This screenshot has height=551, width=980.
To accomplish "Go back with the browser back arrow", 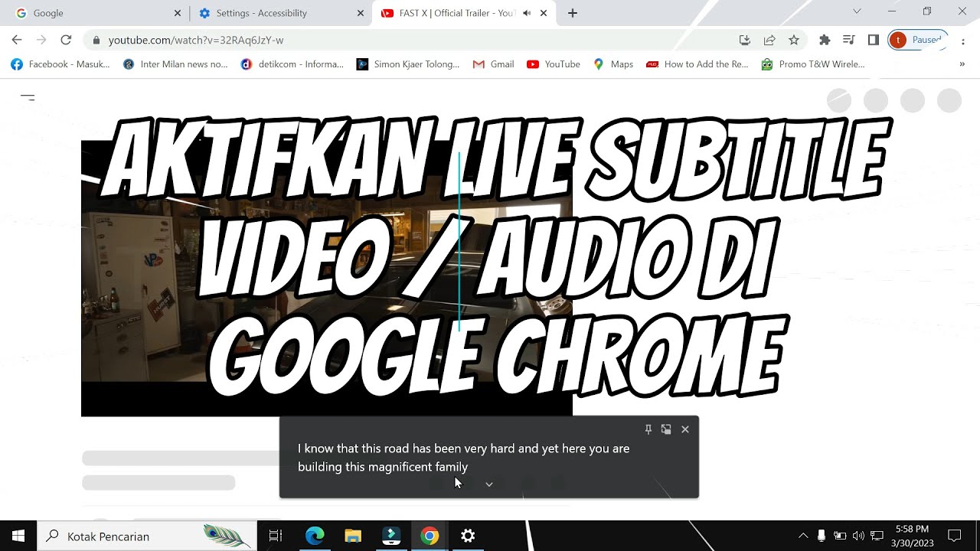I will [17, 40].
